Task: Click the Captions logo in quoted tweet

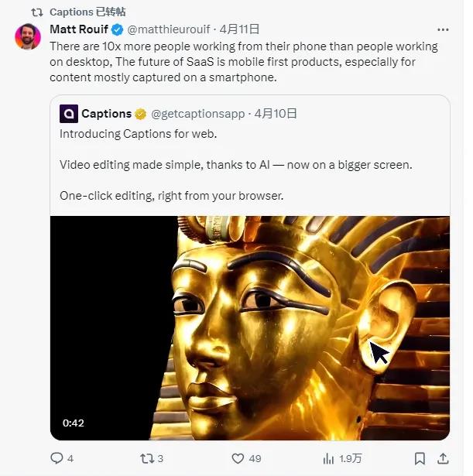Action: (68, 114)
